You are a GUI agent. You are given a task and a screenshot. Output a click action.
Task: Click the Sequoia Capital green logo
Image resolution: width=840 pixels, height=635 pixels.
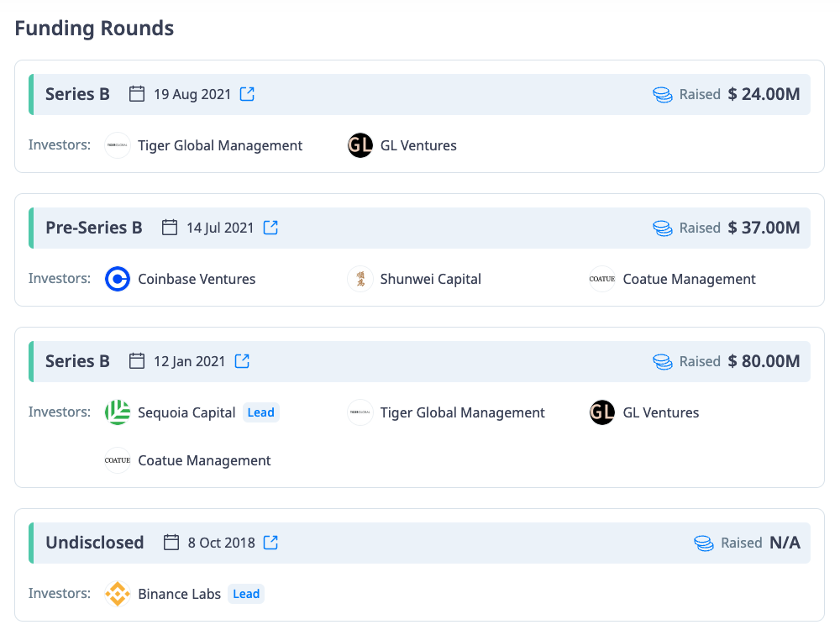tap(118, 412)
